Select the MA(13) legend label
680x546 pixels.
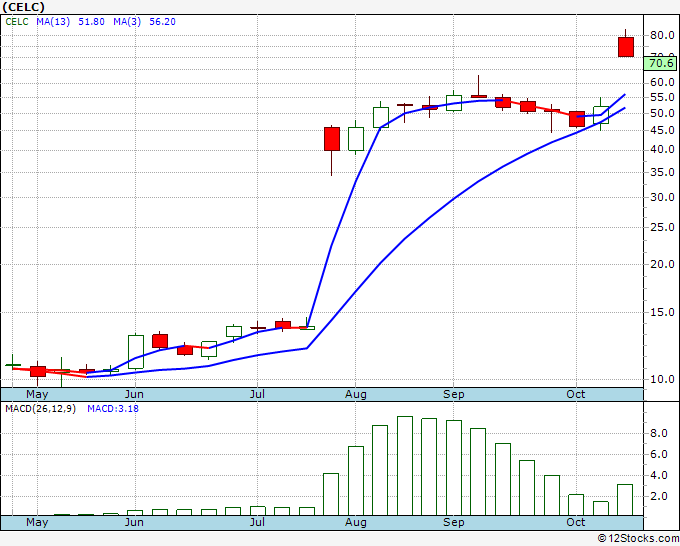click(53, 21)
